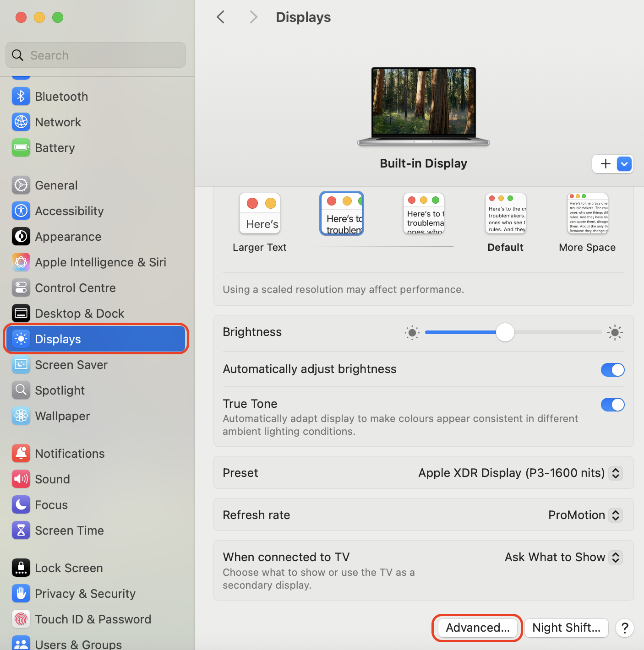644x650 pixels.
Task: Open Night Shift options
Action: [566, 628]
